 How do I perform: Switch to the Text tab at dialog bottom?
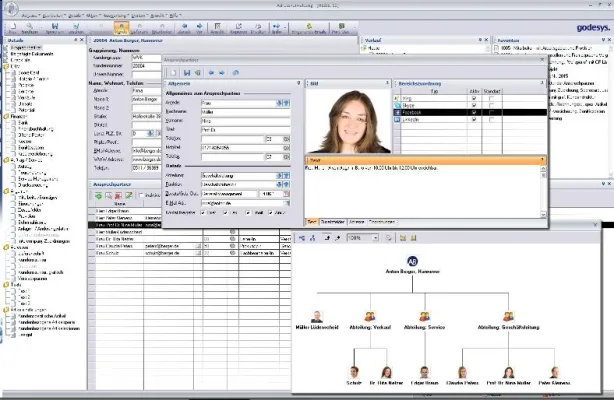coord(313,220)
